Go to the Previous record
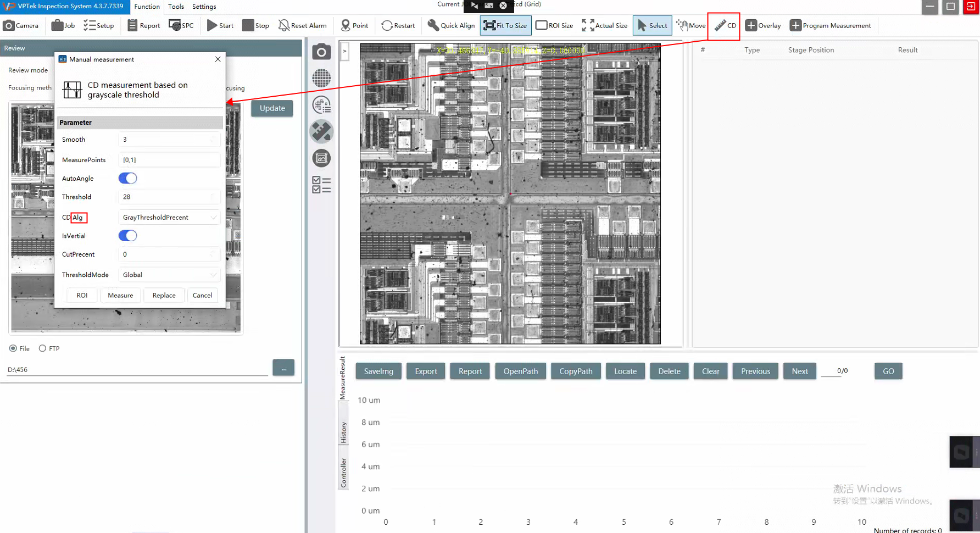The width and height of the screenshot is (980, 533). (755, 371)
